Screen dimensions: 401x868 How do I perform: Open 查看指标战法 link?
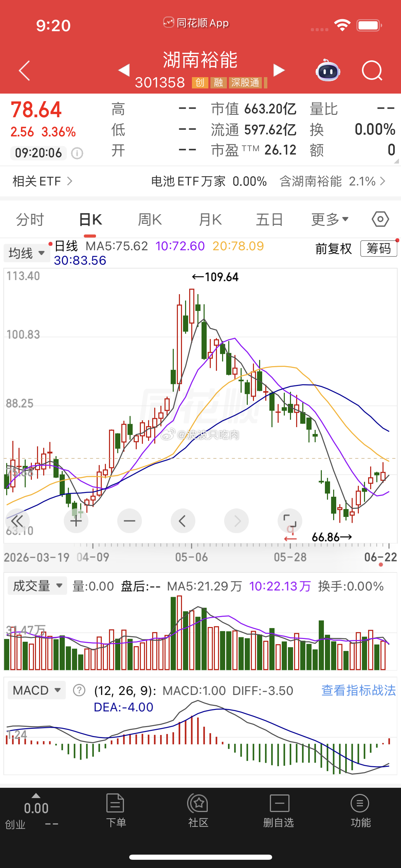tap(359, 690)
